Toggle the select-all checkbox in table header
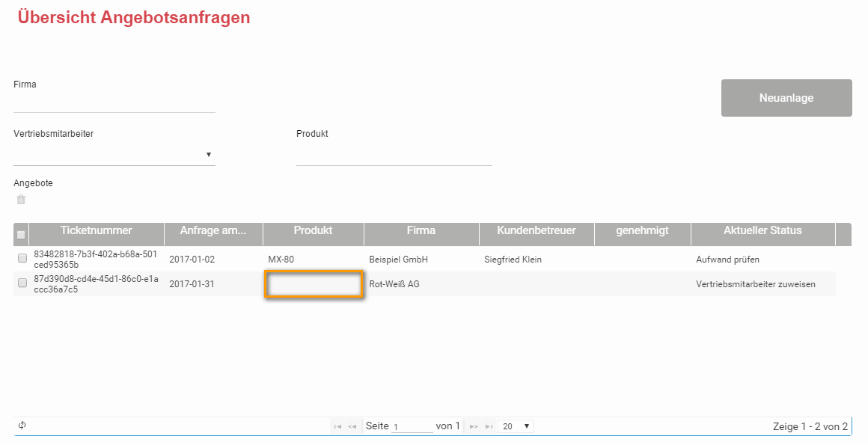The image size is (868, 445). (x=21, y=235)
